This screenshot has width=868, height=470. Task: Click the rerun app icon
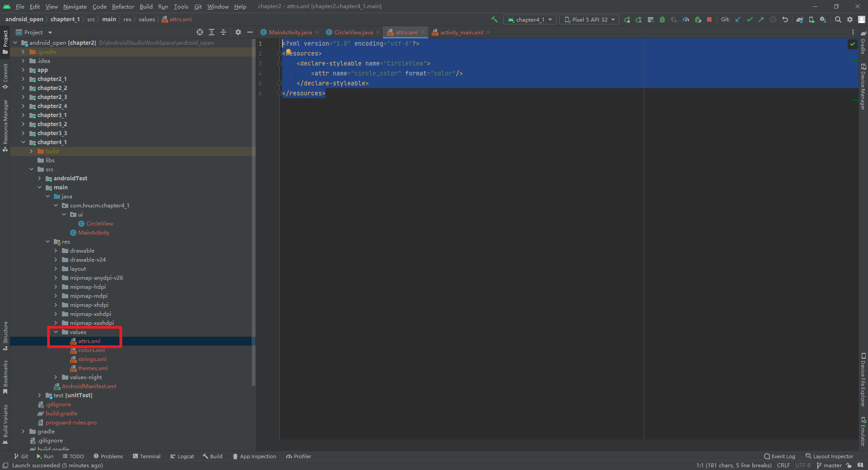627,19
